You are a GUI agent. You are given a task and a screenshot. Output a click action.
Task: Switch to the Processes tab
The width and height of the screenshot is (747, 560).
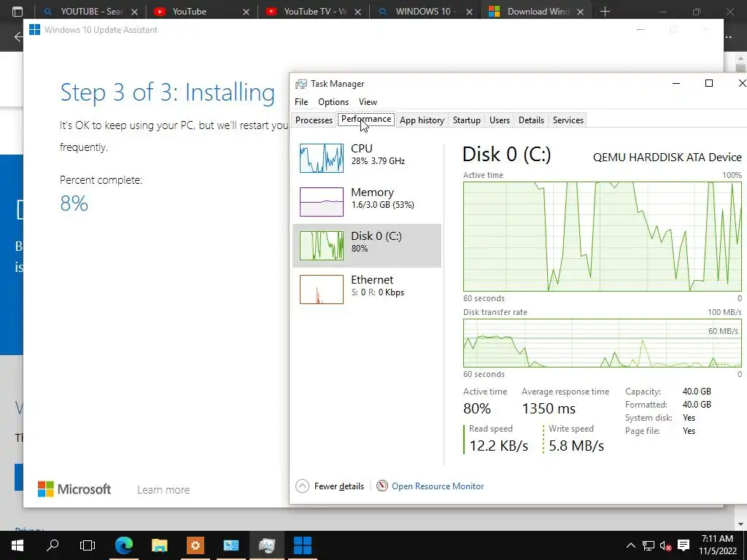(x=314, y=120)
